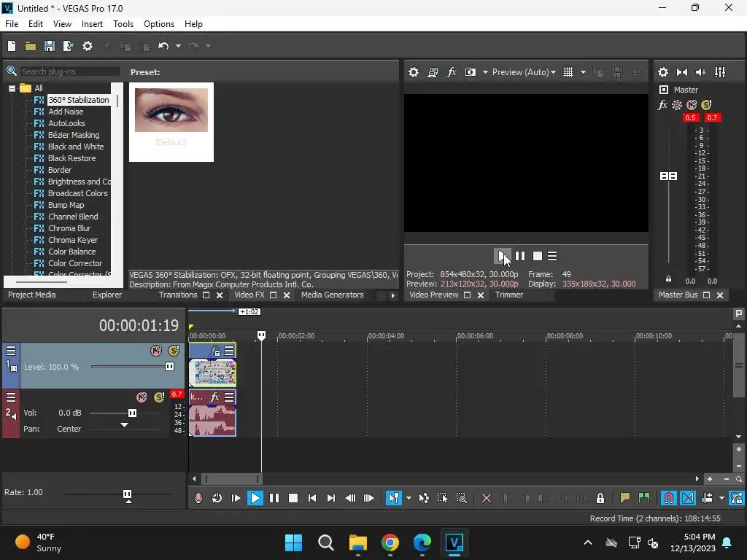Image resolution: width=747 pixels, height=560 pixels.
Task: Solo video track 1
Action: (174, 351)
